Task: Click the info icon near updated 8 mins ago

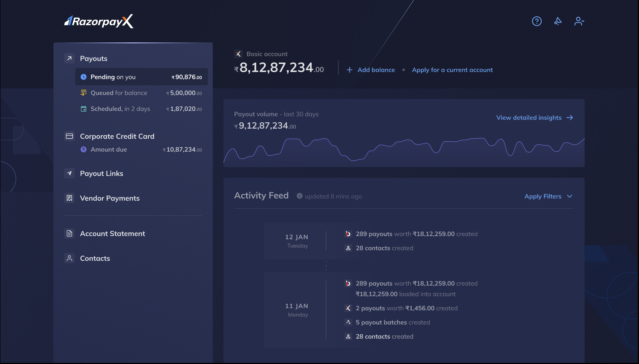Action: [299, 196]
